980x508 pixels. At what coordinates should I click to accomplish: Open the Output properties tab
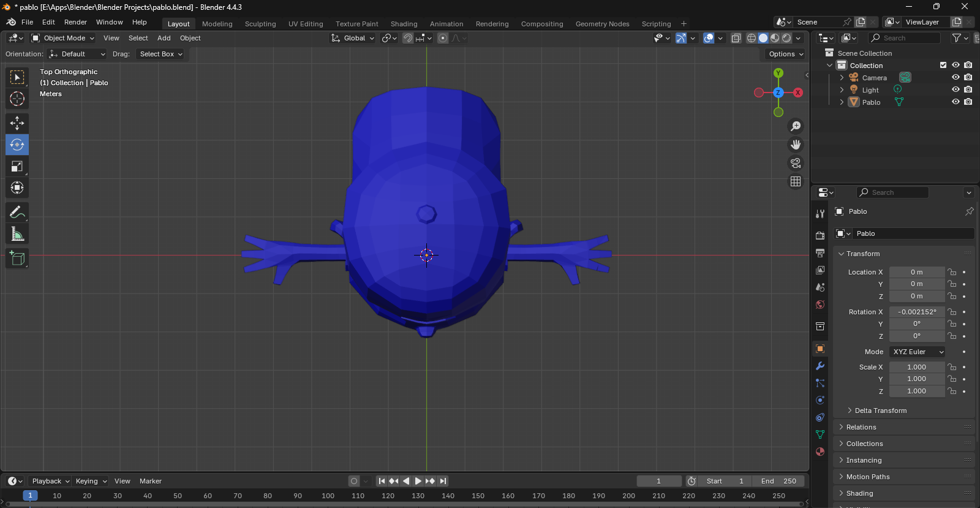click(x=820, y=253)
